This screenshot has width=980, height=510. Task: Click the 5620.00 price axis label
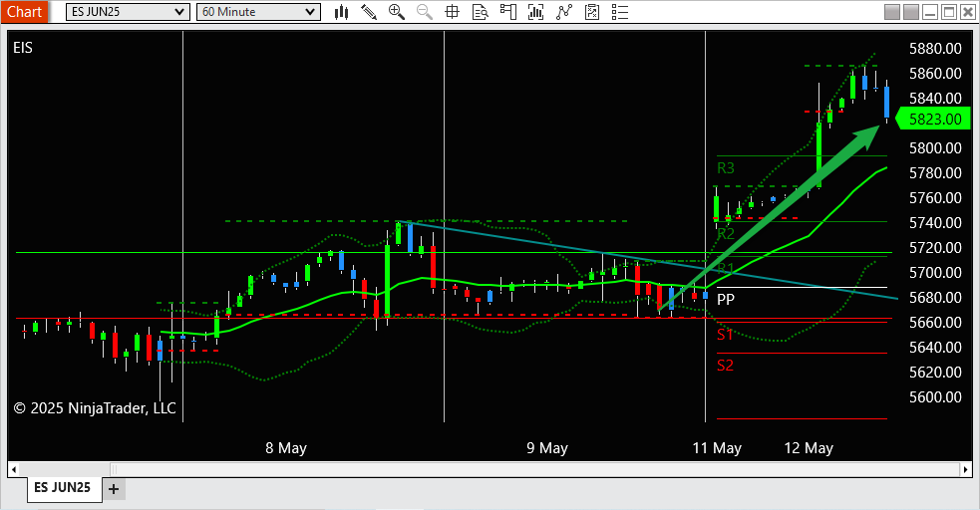(x=935, y=373)
